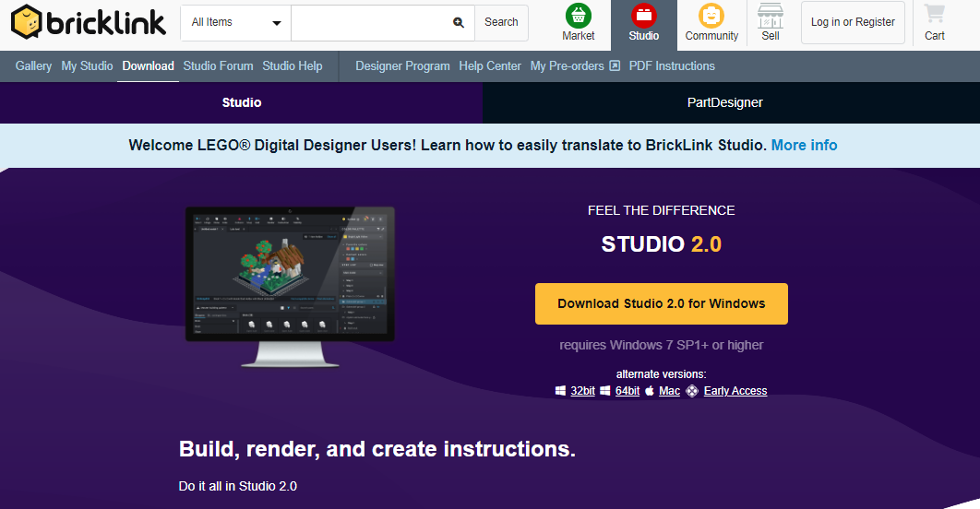Click Log in or Register
The width and height of the screenshot is (980, 509).
(853, 22)
